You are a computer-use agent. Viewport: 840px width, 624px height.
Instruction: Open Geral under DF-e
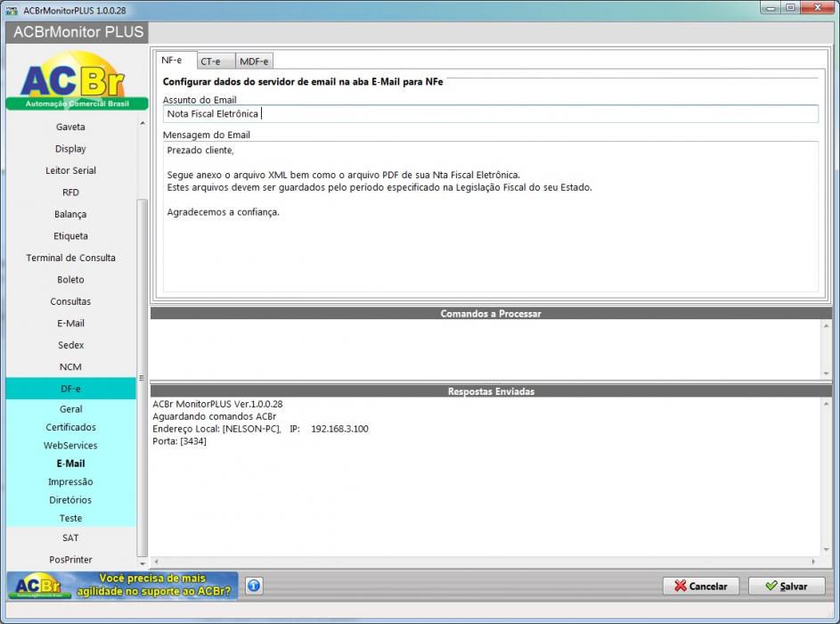pos(70,409)
